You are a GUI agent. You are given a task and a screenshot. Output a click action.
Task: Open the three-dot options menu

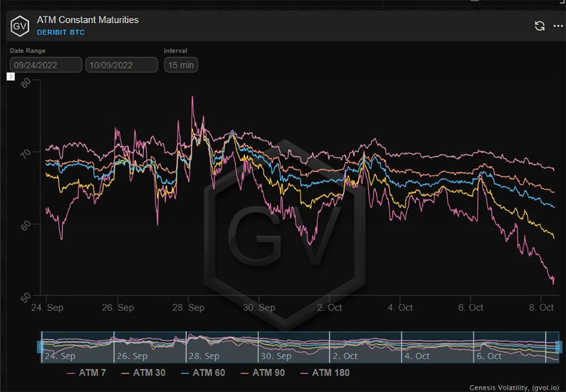pos(558,26)
